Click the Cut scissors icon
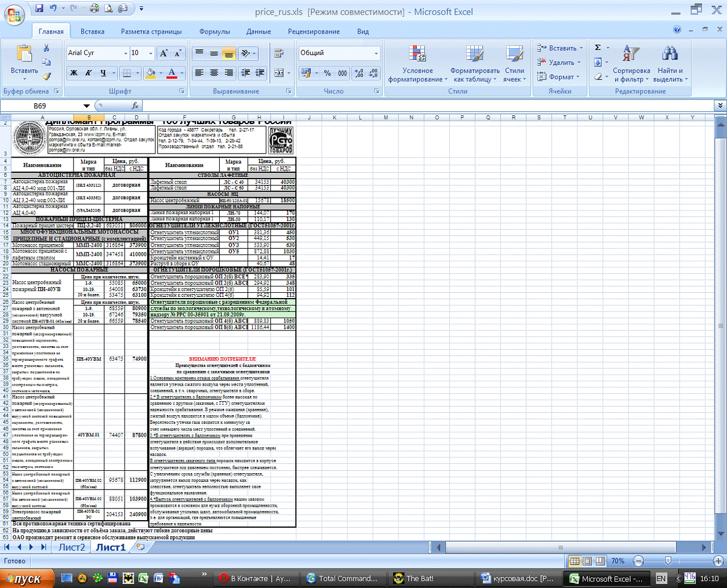727x588 pixels. [x=46, y=48]
